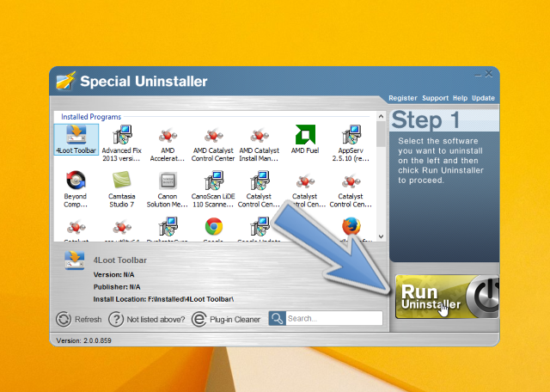This screenshot has height=392, width=550.
Task: Click the Special Uninstaller logo icon
Action: coord(65,81)
